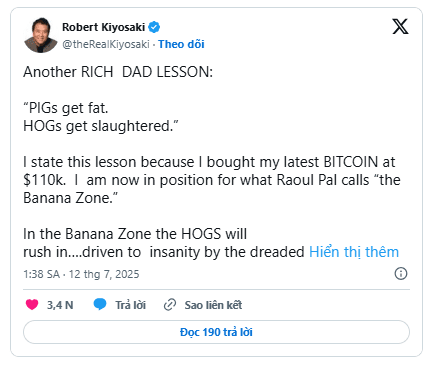Click the PIGs get fat quote text
This screenshot has height=365, width=430.
pos(66,108)
